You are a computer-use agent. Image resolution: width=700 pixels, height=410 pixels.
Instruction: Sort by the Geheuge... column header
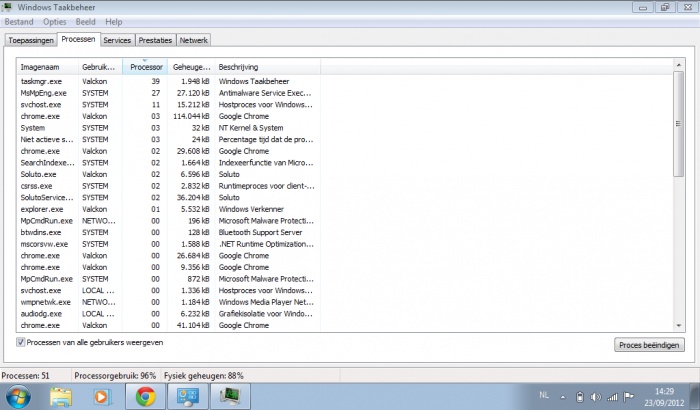(191, 67)
